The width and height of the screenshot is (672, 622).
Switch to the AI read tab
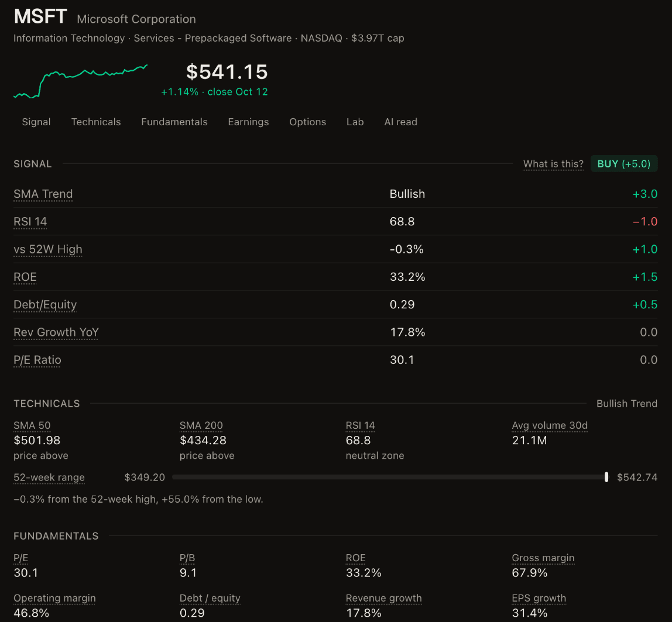point(401,122)
